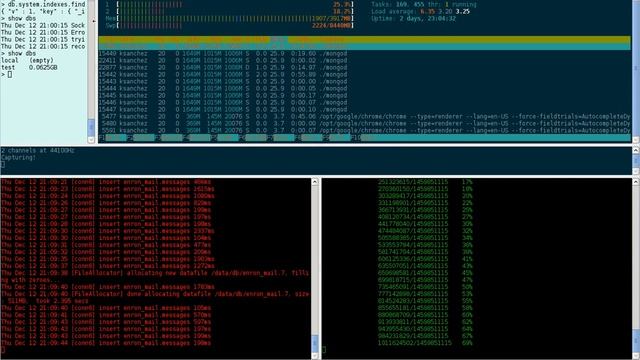The image size is (640, 360).
Task: Click progress line showing 17%
Action: click(425, 182)
